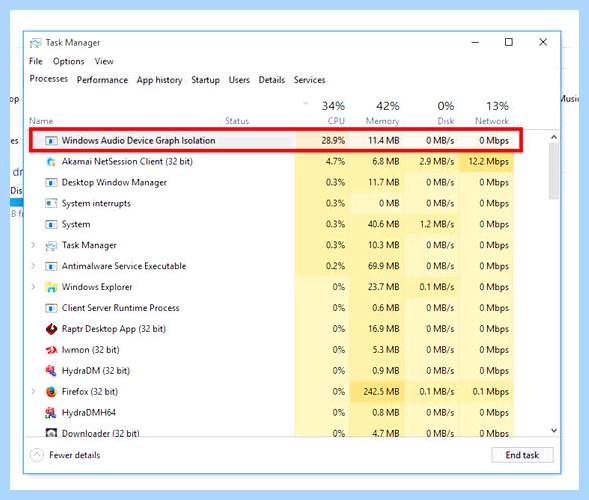Open the Details tab
Image resolution: width=589 pixels, height=500 pixels.
point(272,80)
